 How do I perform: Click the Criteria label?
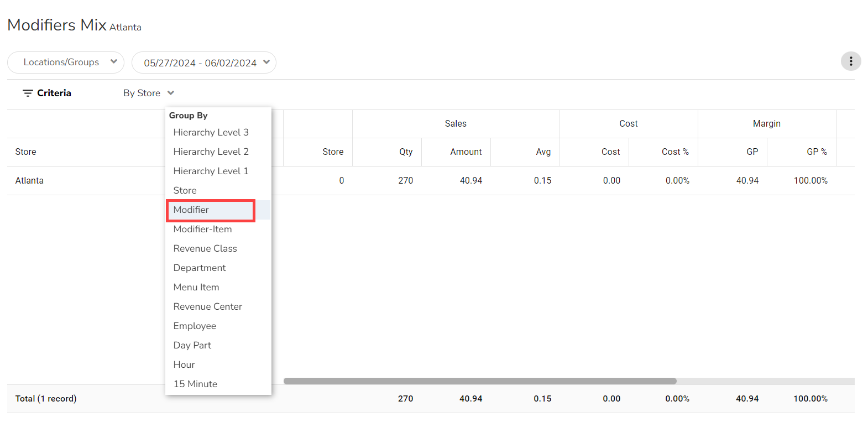pyautogui.click(x=54, y=93)
